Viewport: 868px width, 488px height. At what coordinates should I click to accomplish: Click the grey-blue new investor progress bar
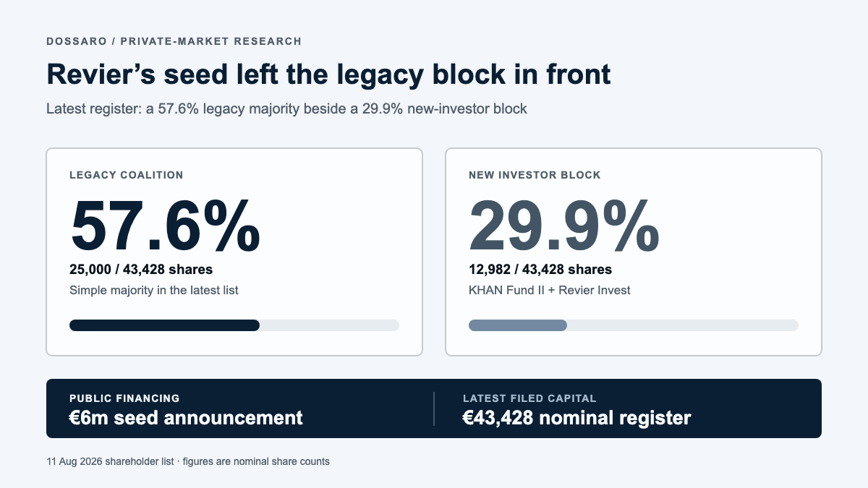pos(518,325)
